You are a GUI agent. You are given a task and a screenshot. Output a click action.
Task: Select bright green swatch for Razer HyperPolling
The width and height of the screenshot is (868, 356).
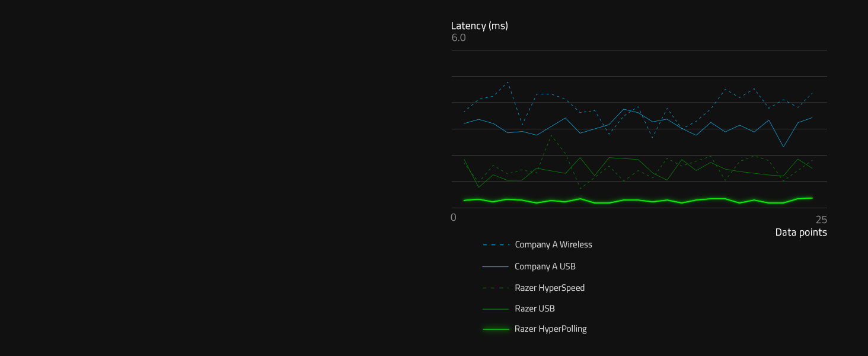click(496, 329)
